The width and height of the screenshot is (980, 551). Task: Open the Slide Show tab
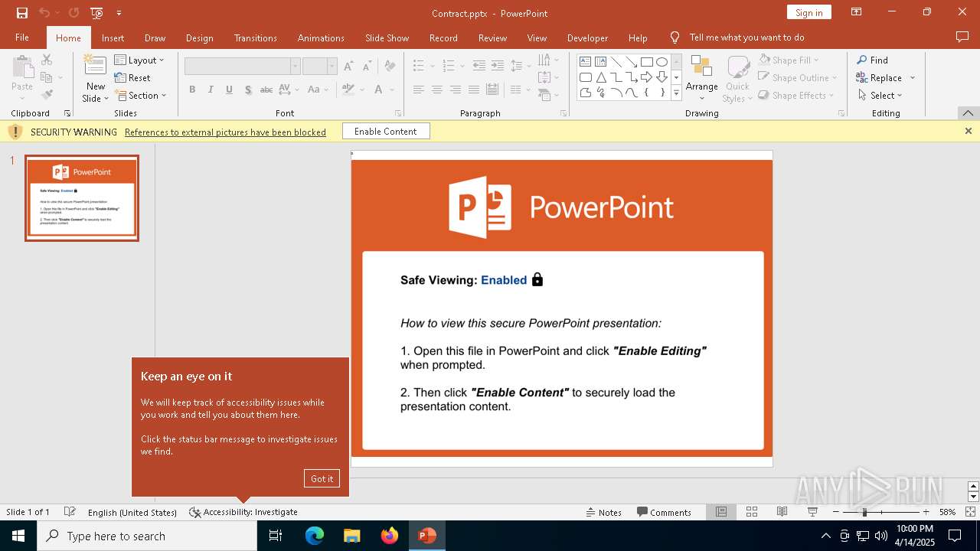tap(387, 37)
